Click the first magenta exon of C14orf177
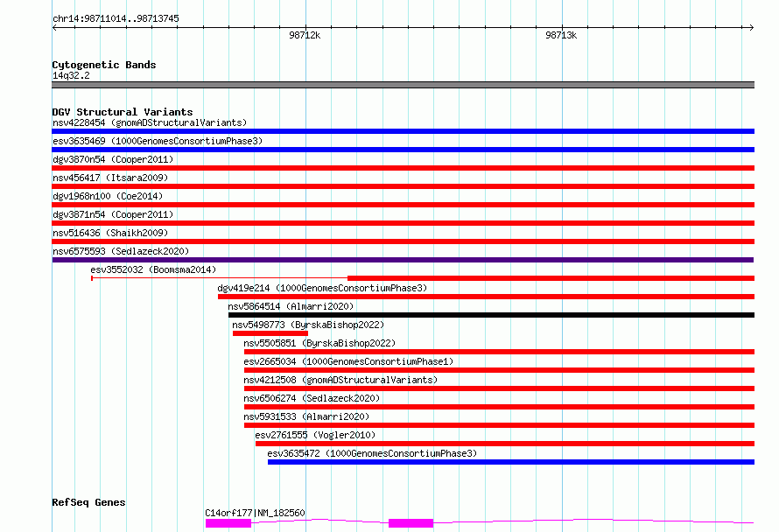 tap(228, 523)
